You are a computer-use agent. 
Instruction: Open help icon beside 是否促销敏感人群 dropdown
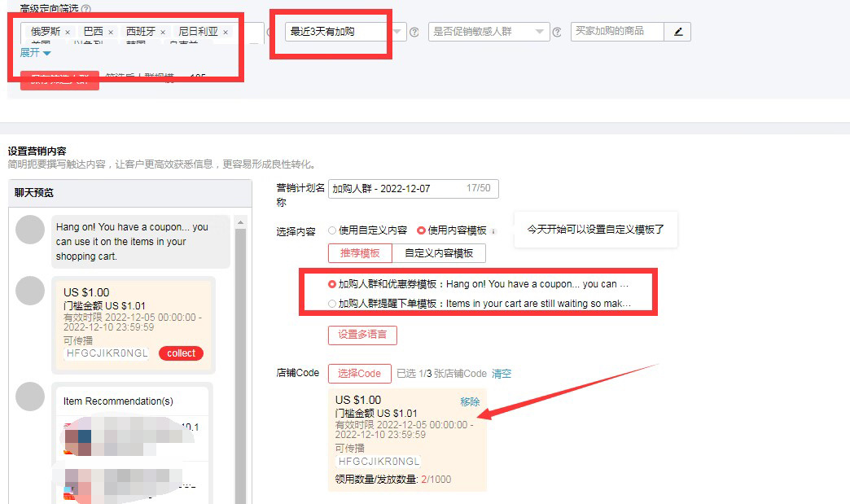557,32
